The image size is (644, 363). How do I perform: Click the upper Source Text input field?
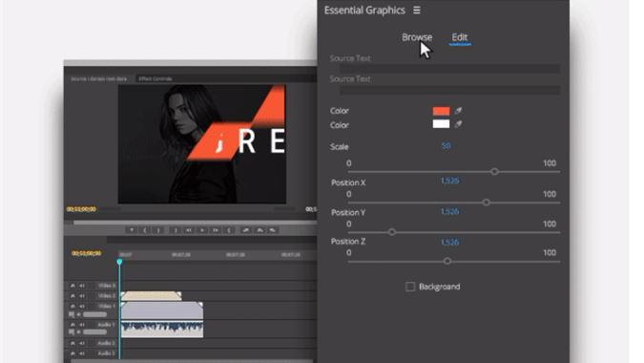(449, 69)
